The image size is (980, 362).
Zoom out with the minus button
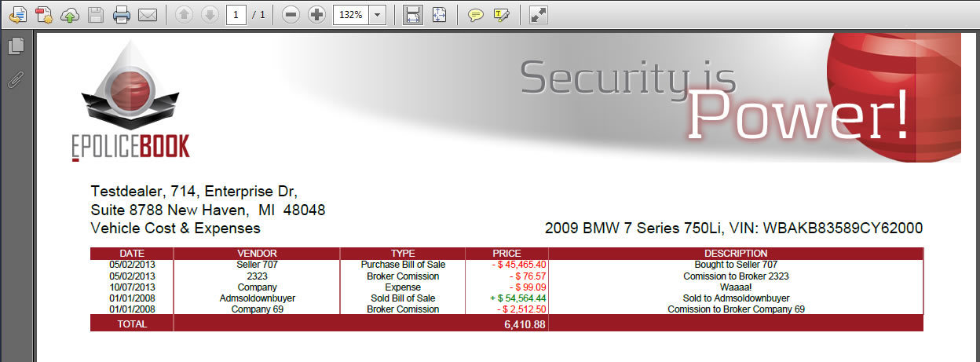(x=291, y=15)
